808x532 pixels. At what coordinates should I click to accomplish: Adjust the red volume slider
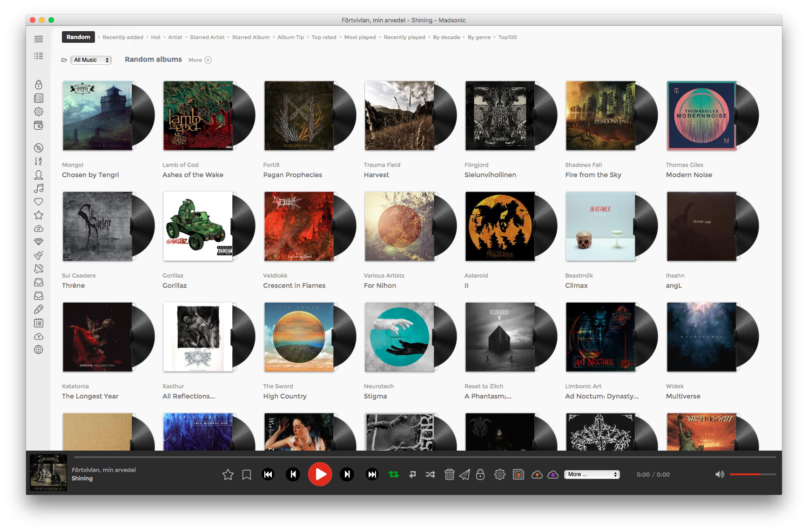click(753, 474)
